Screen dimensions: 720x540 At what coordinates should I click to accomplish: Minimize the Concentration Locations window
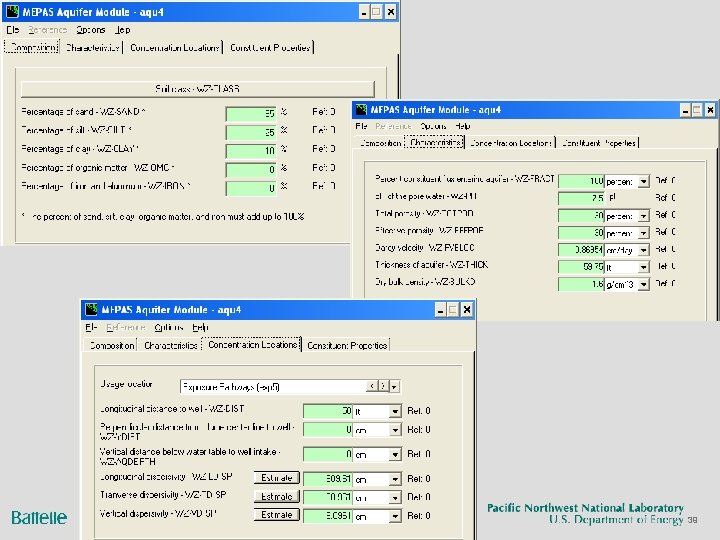[x=440, y=310]
